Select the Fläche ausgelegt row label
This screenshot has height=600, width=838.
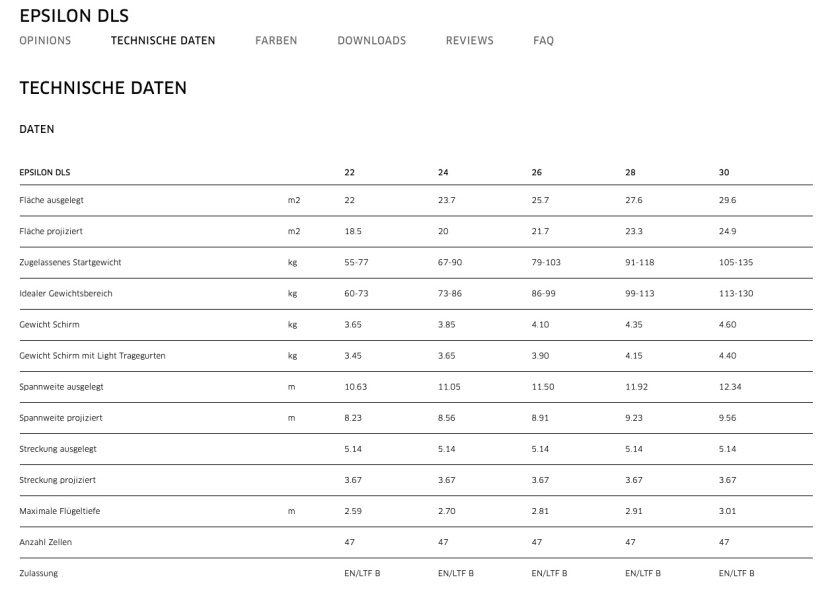coord(51,200)
